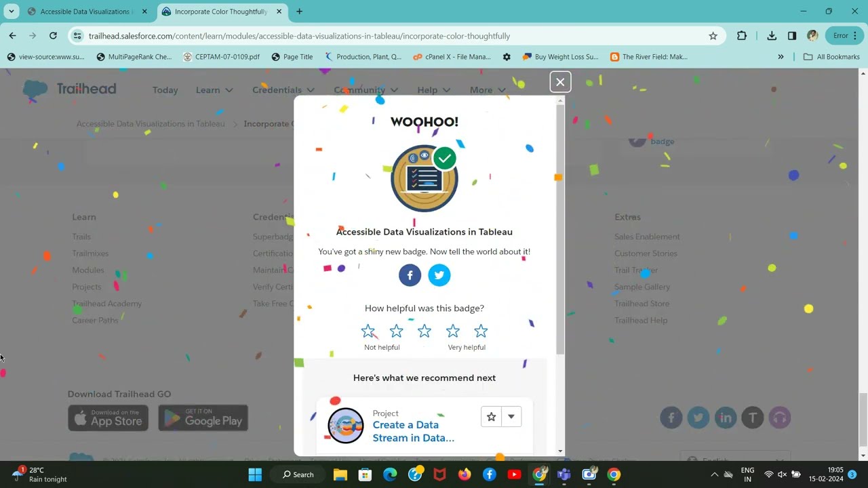The height and width of the screenshot is (488, 868).
Task: Click the browser page's vertical scrollbar thumb
Action: 863,420
